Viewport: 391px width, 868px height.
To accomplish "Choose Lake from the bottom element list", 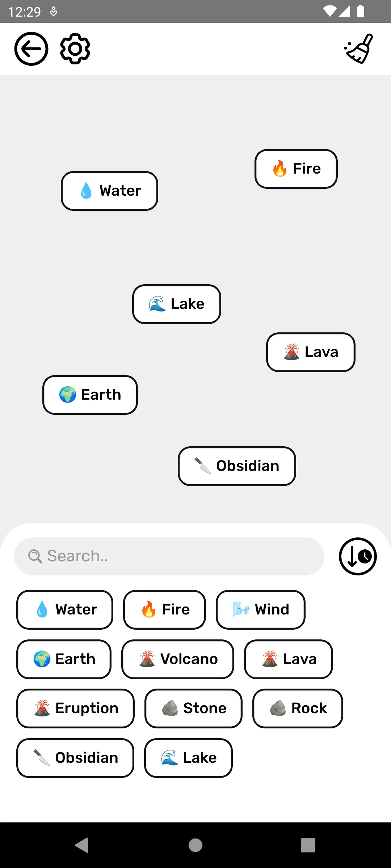I will [188, 758].
